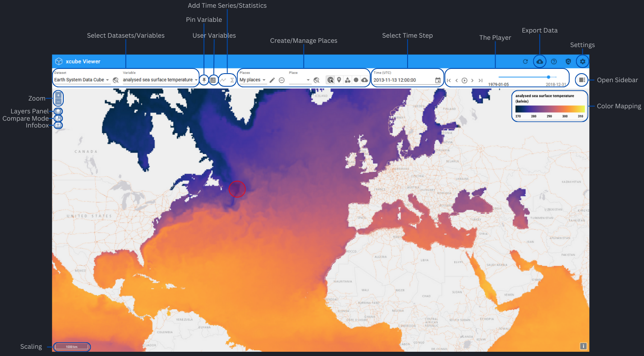
Task: Advance to the next time step
Action: (x=472, y=80)
